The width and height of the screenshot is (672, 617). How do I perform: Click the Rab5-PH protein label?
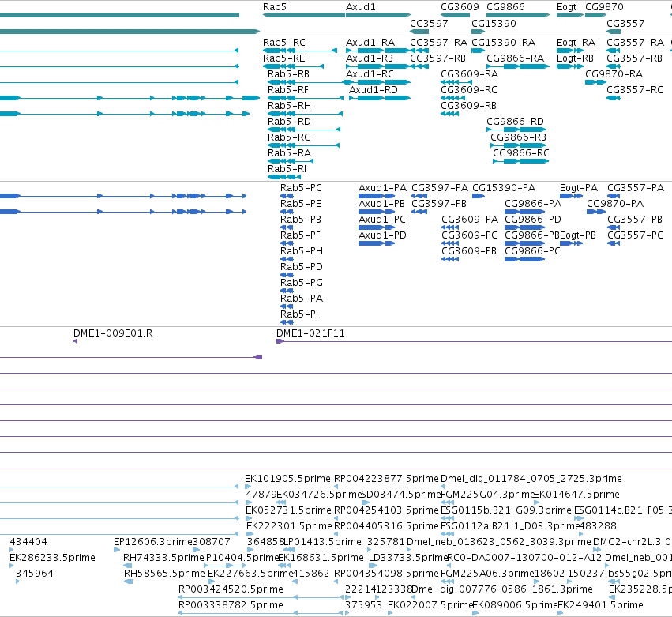tap(302, 251)
